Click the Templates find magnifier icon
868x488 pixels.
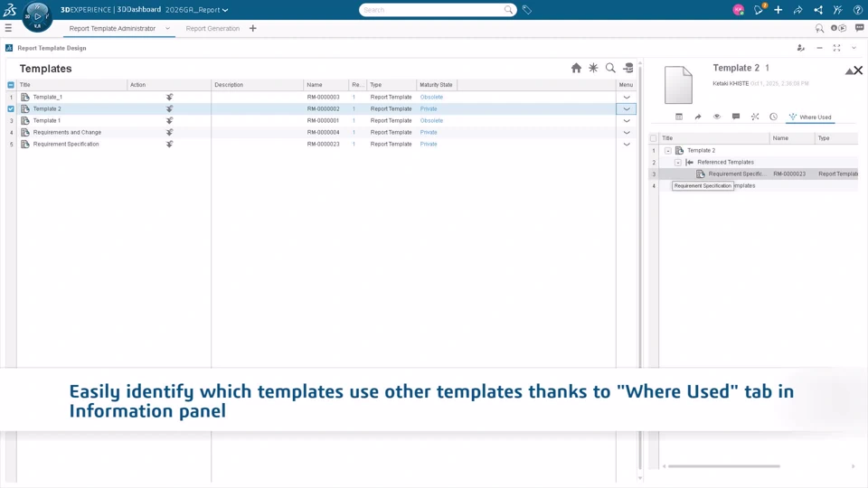click(610, 68)
